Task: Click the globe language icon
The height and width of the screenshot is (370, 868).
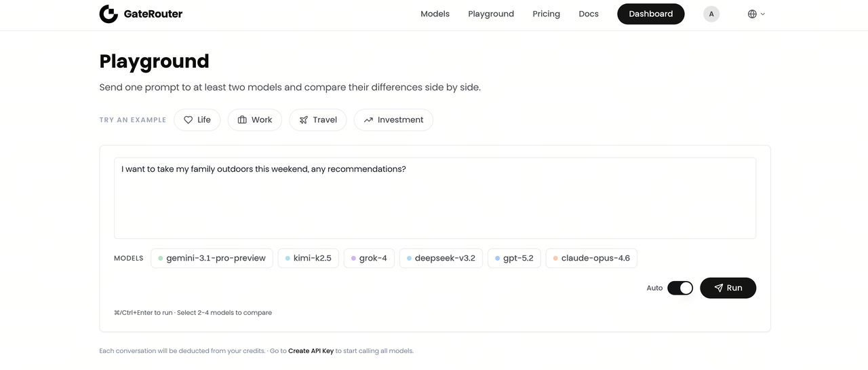Action: tap(752, 14)
